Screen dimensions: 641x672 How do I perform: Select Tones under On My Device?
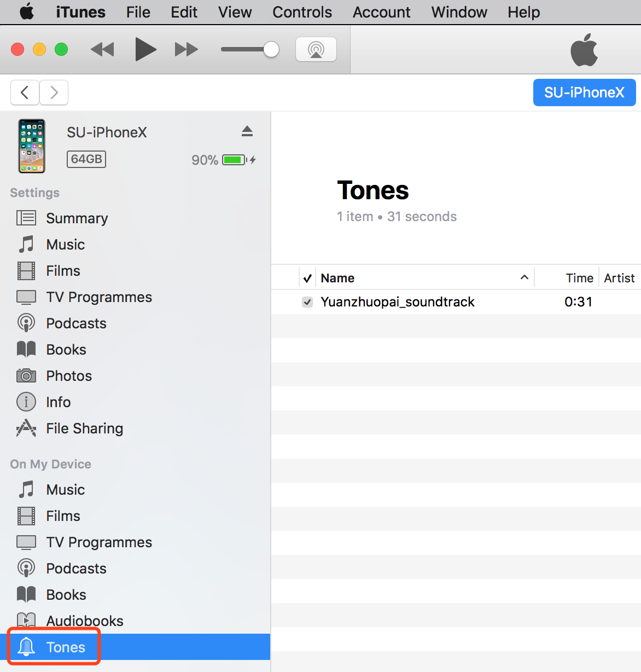coord(135,647)
